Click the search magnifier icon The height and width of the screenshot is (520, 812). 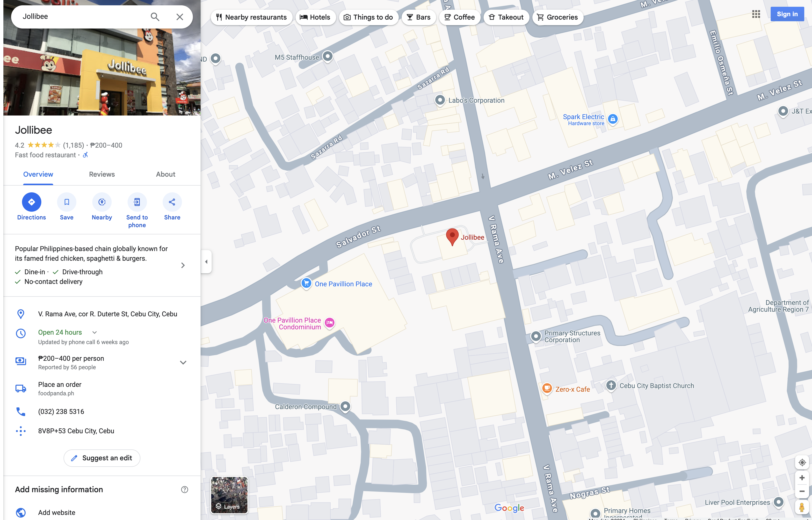155,16
